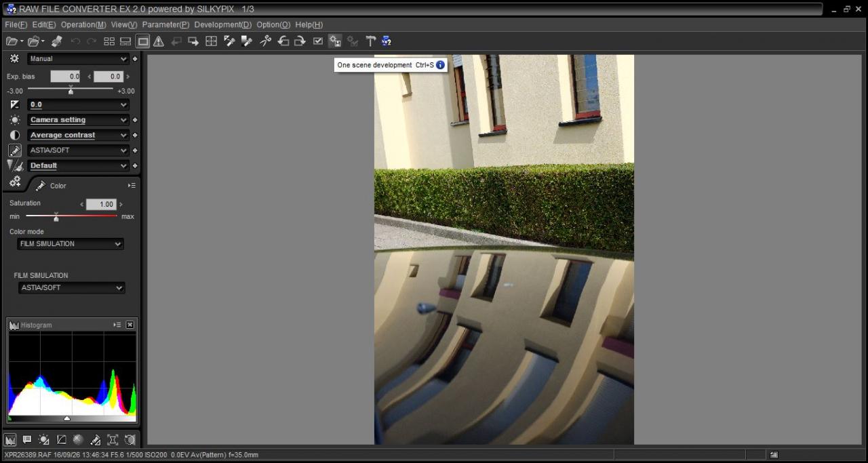Click the first Exp. bias value field
This screenshot has width=868, height=463.
tap(66, 77)
